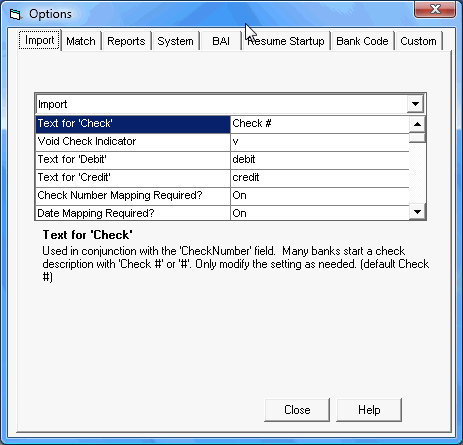Switch to the Match tab
Image resolution: width=463 pixels, height=445 pixels.
[x=81, y=41]
